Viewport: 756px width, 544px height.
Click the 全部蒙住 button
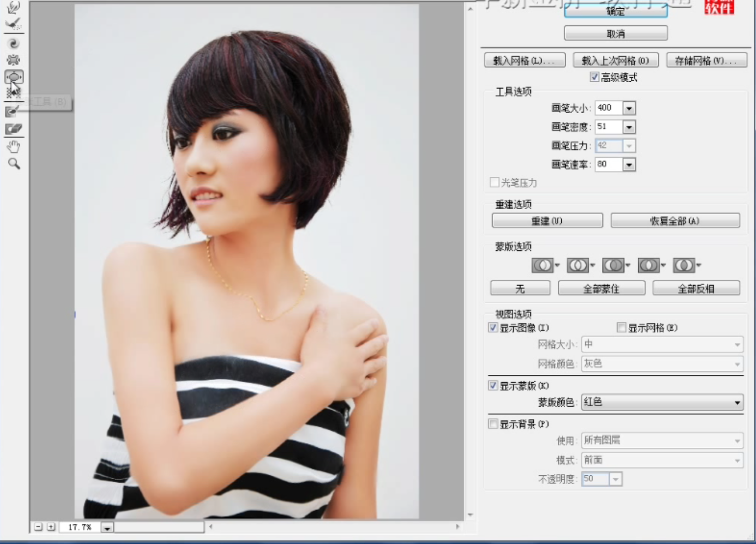pyautogui.click(x=601, y=288)
